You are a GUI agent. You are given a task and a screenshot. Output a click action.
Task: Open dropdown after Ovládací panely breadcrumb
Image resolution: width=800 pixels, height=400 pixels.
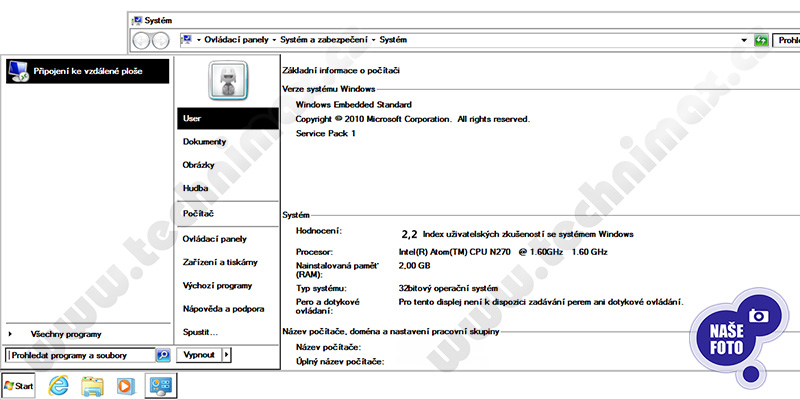pyautogui.click(x=274, y=40)
